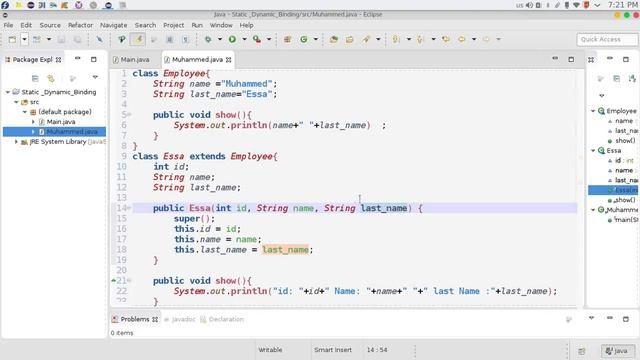The height and width of the screenshot is (360, 640).
Task: Click the New Java Class green icon
Action: coord(304,39)
